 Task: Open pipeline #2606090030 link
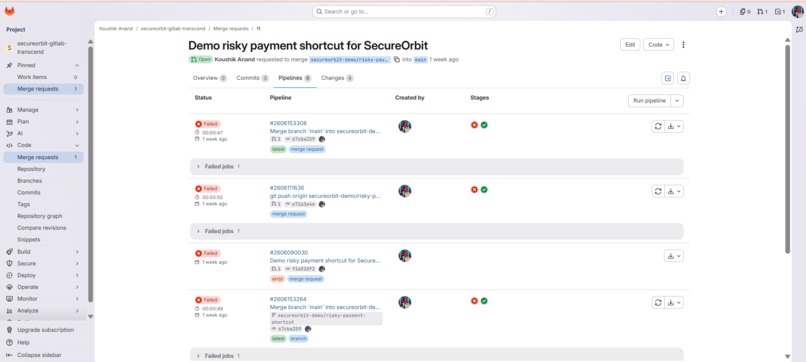pos(289,252)
